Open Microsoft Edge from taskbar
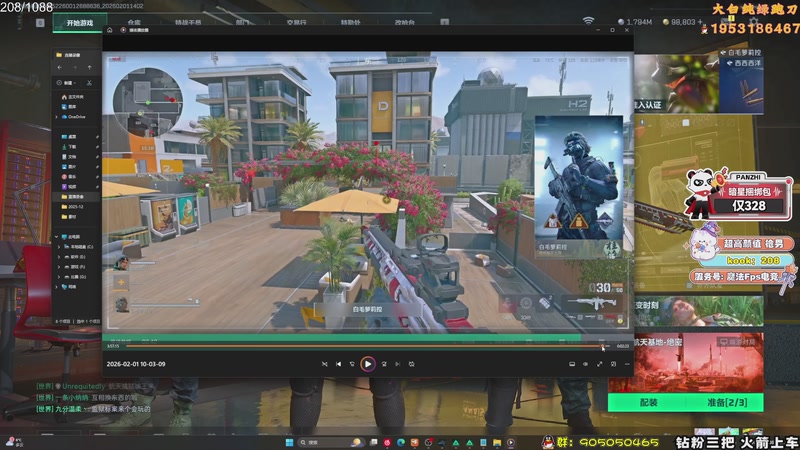The height and width of the screenshot is (450, 800). point(401,442)
